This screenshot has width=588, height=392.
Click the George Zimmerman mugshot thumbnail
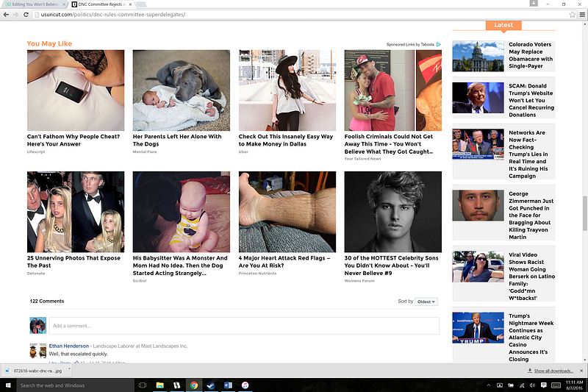coord(478,206)
